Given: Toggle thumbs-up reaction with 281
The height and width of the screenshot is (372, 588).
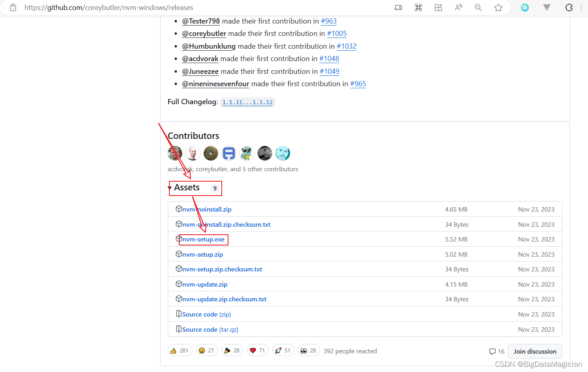Looking at the screenshot, I should click(180, 350).
